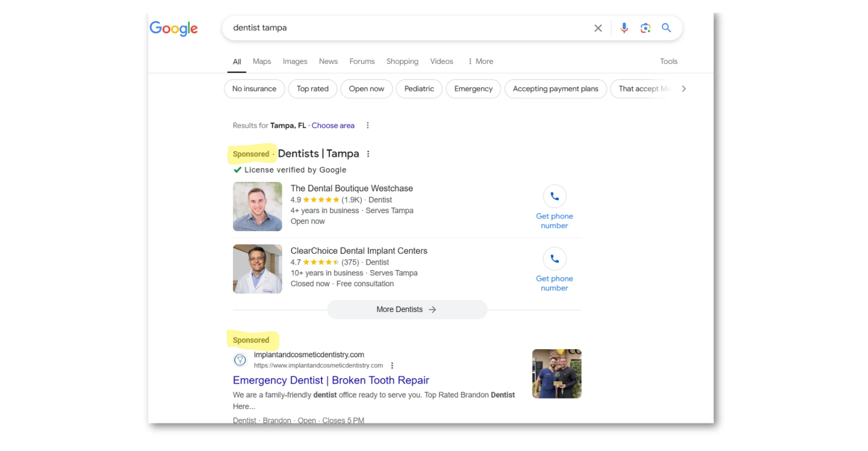Screen dimensions: 868x451
Task: Apply the Accepting payment plans filter chip
Action: coord(555,89)
